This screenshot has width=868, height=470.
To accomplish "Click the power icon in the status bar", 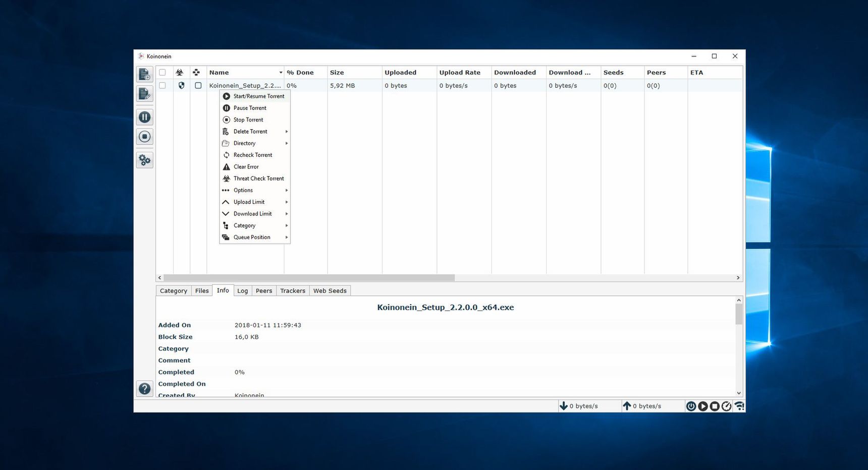I will point(691,406).
